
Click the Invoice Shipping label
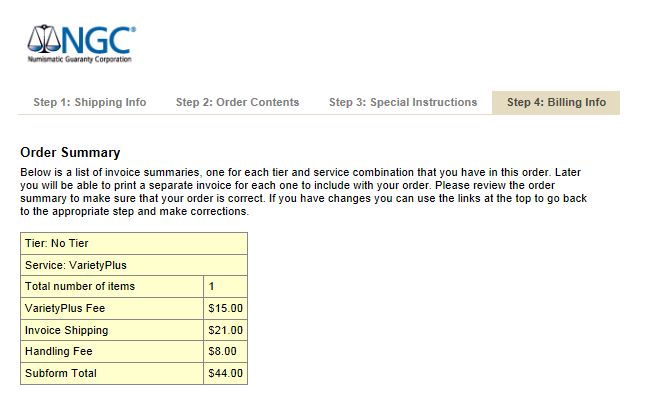pos(66,330)
